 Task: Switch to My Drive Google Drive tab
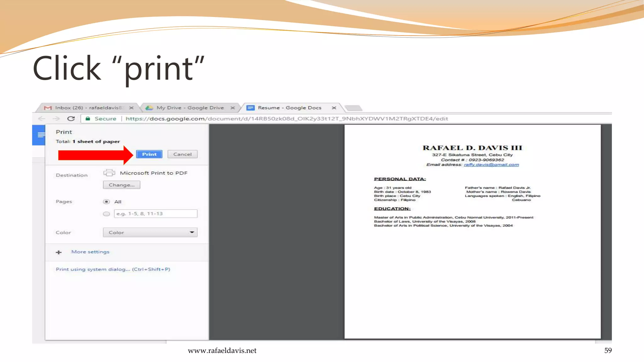pyautogui.click(x=190, y=108)
